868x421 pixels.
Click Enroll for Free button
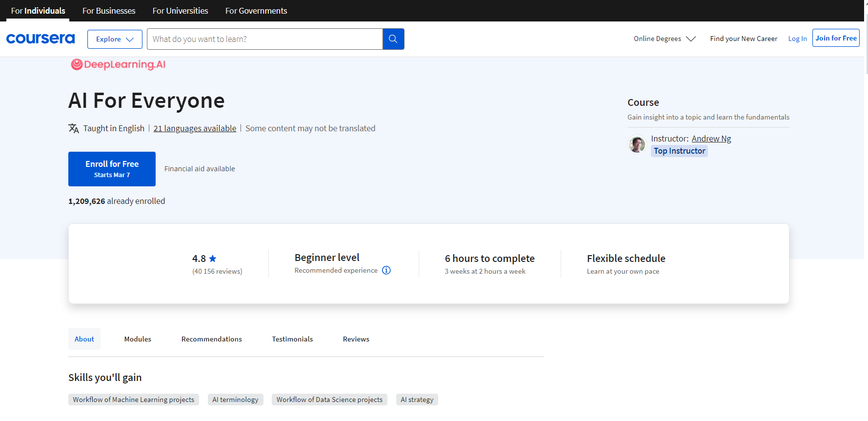[x=112, y=169]
